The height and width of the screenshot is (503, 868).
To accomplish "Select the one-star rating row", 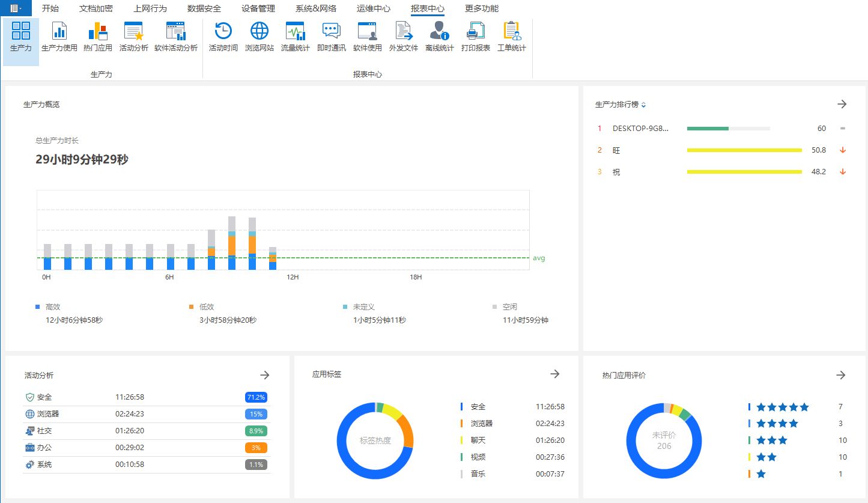I will click(x=798, y=474).
